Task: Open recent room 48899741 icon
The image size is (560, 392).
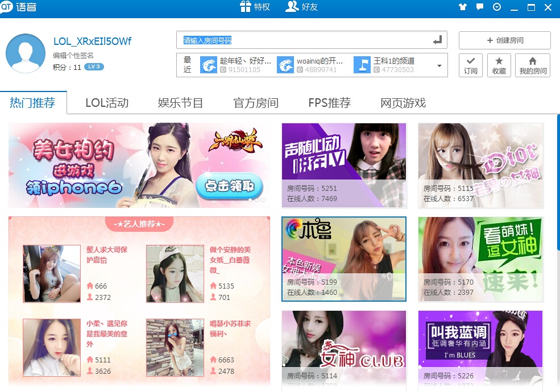Action: click(285, 65)
